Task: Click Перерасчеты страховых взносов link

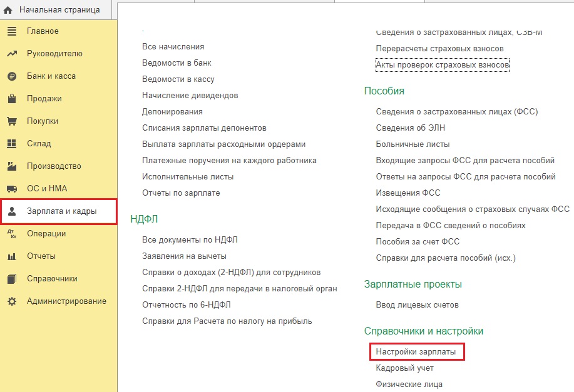Action: 439,49
